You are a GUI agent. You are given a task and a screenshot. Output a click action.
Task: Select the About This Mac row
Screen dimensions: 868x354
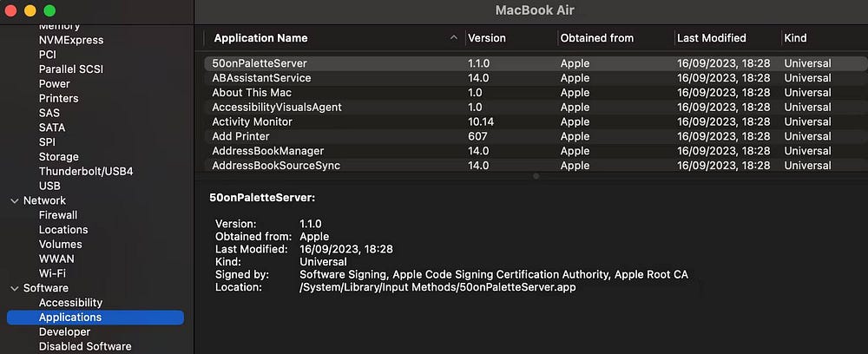pos(536,92)
